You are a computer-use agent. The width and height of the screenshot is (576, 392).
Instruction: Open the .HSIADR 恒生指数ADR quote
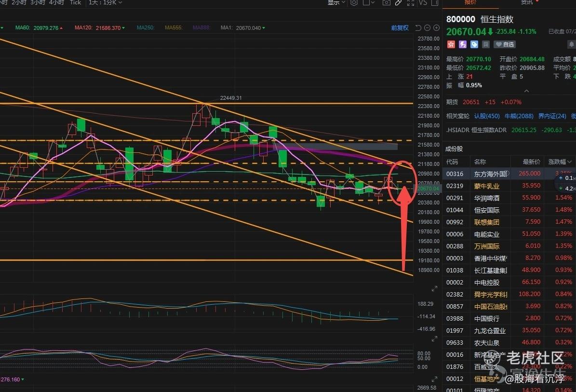[x=510, y=130]
